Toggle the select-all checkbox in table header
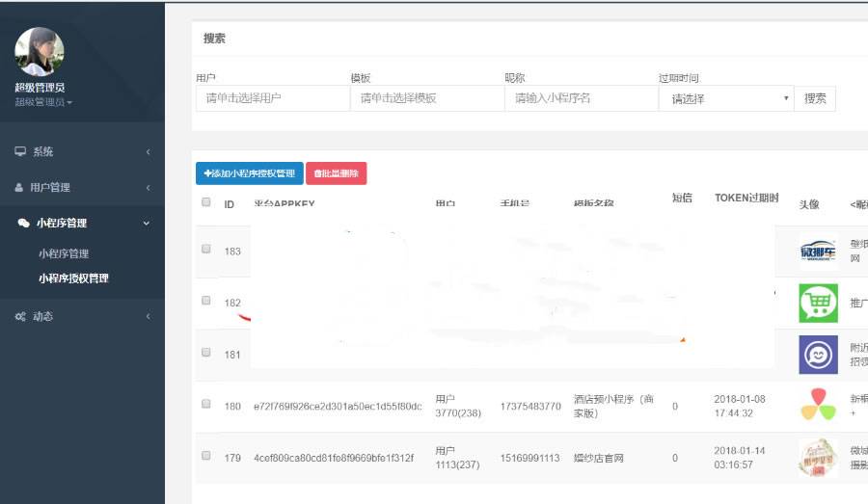This screenshot has height=504, width=868. [x=205, y=202]
